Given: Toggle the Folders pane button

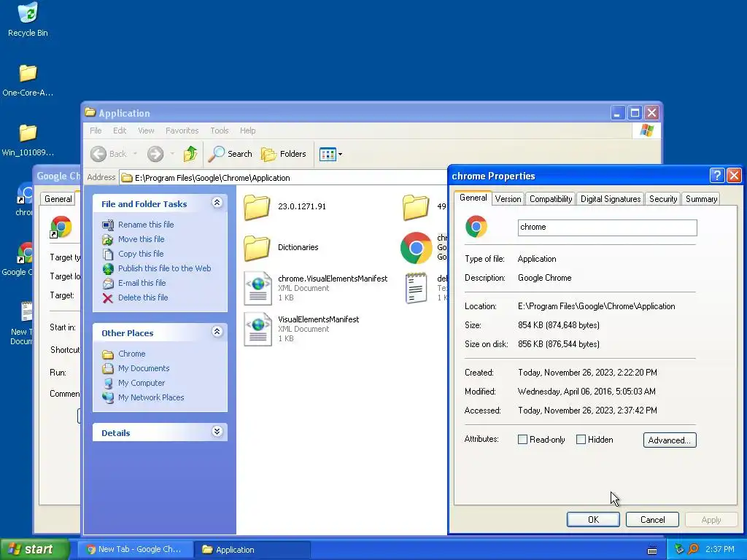Looking at the screenshot, I should [x=284, y=154].
